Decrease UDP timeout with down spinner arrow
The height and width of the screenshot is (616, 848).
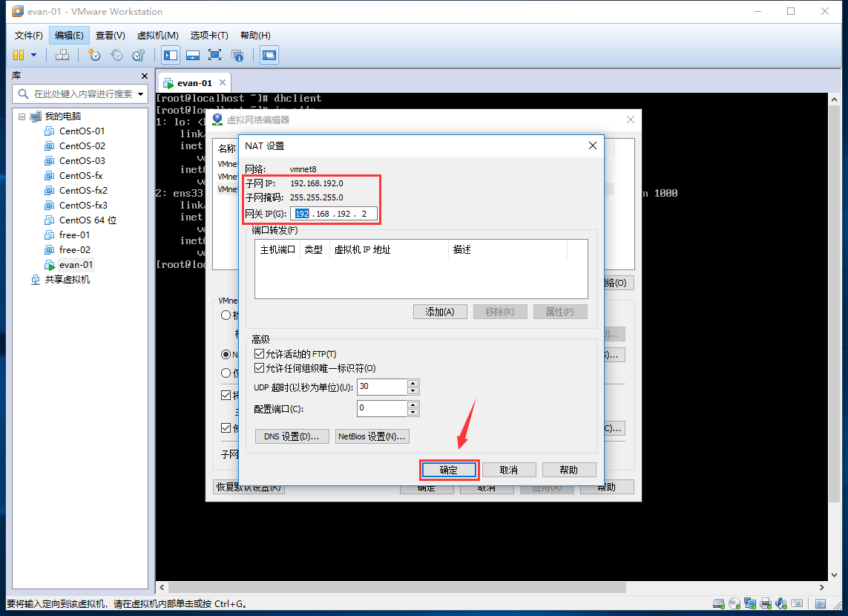coord(413,390)
